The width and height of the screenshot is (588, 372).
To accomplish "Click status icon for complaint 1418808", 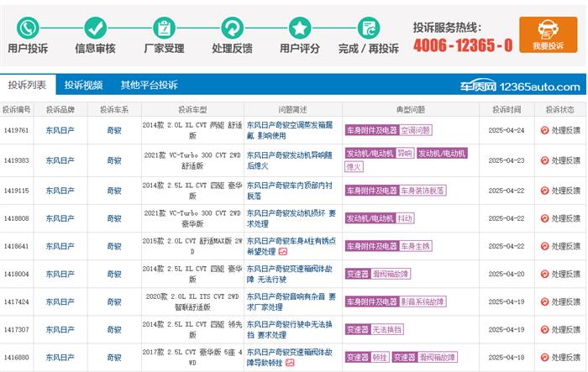I will coord(544,218).
